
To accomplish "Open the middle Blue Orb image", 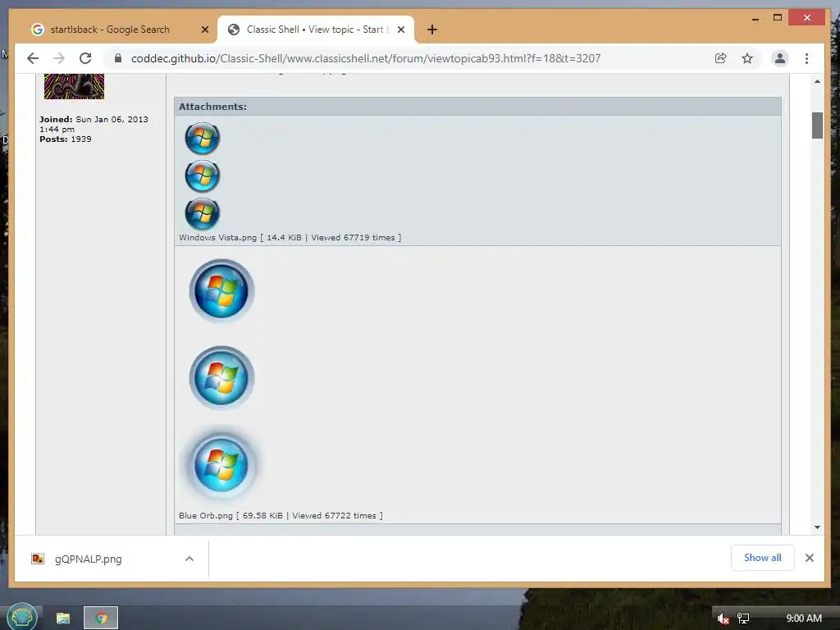I will tap(221, 378).
